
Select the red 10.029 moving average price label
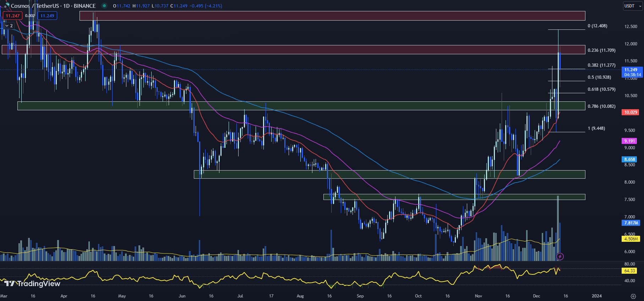(x=631, y=112)
